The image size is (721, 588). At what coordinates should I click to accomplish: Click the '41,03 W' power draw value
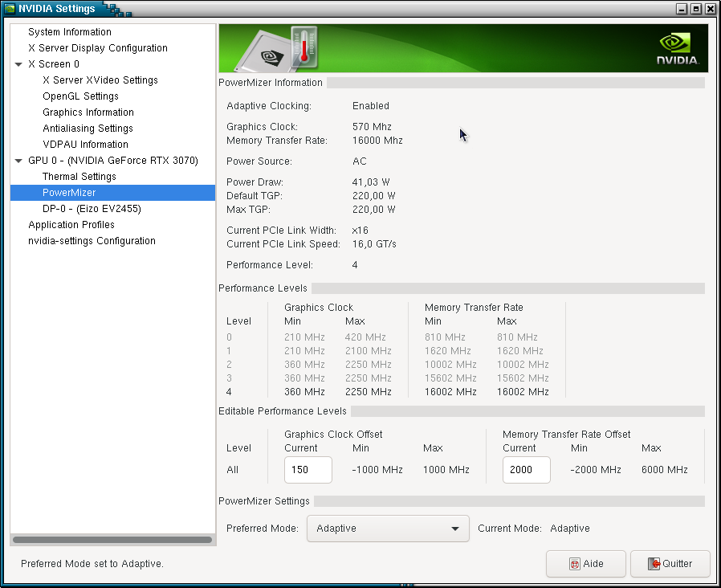[x=371, y=182]
